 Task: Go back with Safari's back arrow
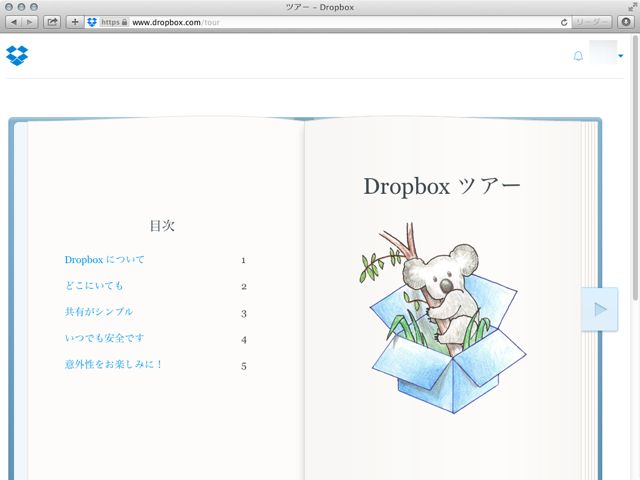point(14,22)
